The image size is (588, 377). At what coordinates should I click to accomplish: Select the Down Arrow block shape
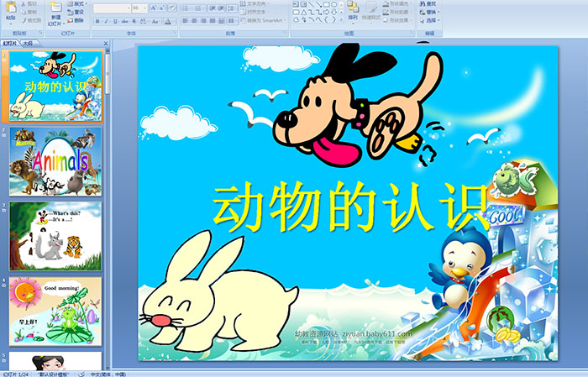(x=334, y=12)
